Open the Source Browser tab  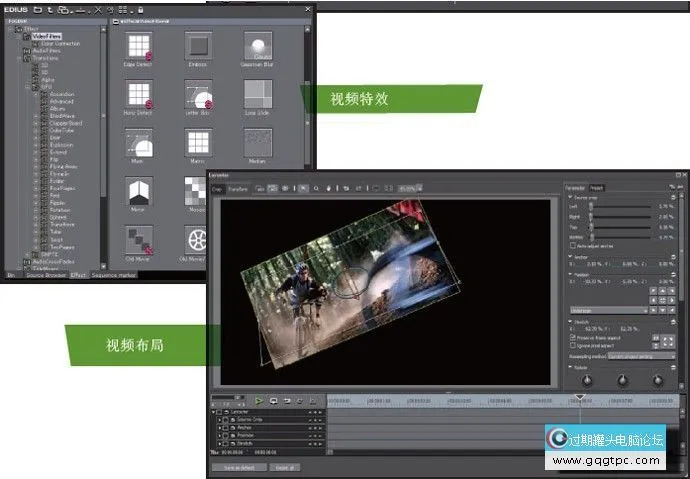point(47,274)
